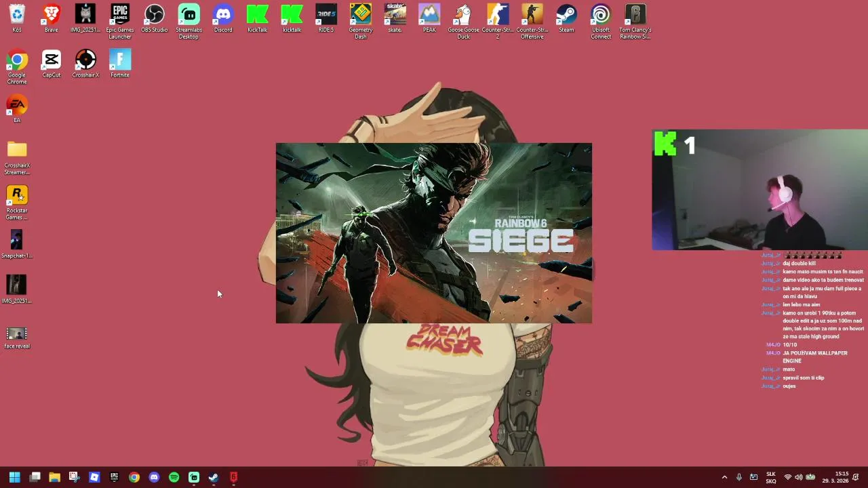Select the Counter-Strike Offensive desktop shortcut
Screen dimensions: 868x488
(x=532, y=21)
